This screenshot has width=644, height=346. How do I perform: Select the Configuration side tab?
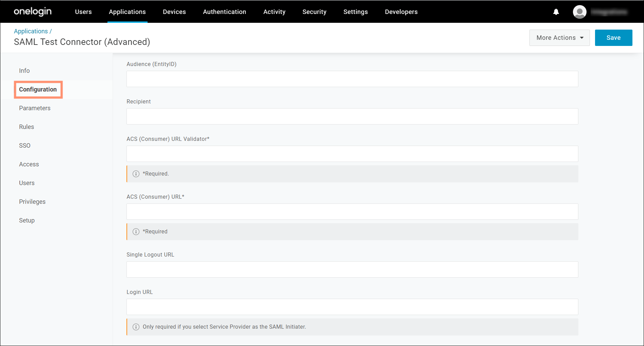pos(38,89)
